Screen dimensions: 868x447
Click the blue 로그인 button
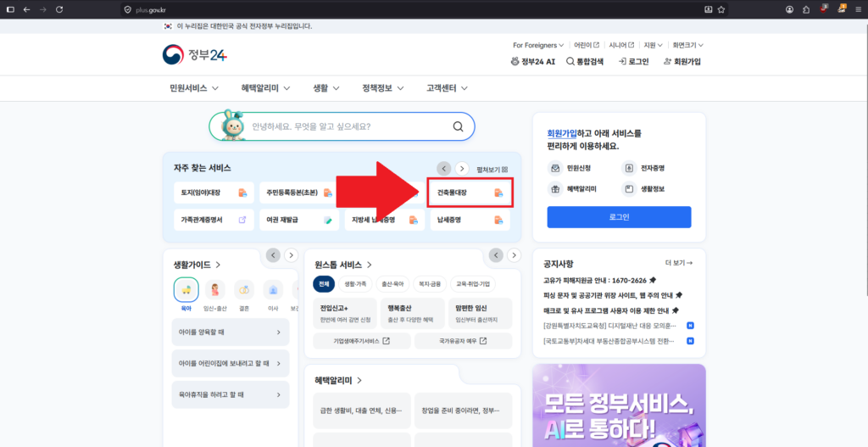click(619, 217)
